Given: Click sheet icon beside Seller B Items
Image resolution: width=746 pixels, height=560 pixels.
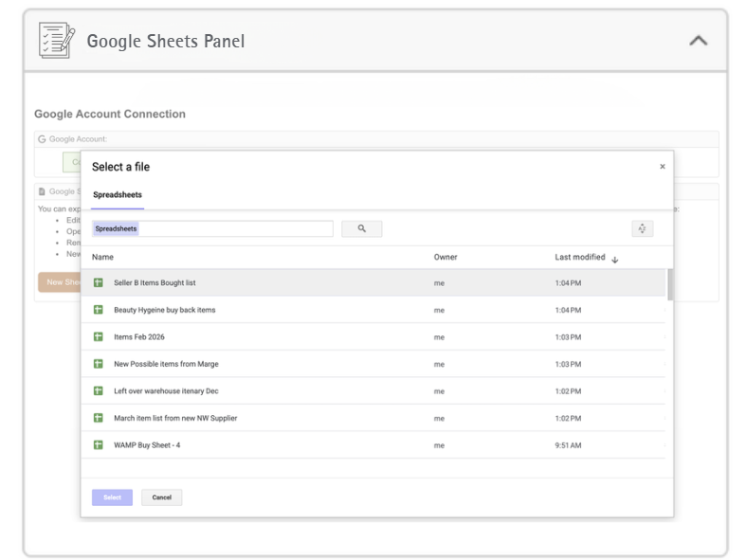Looking at the screenshot, I should click(98, 282).
